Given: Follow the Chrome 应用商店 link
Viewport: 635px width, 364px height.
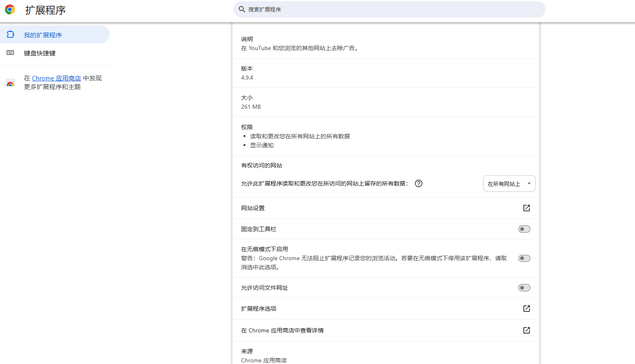Looking at the screenshot, I should coord(57,78).
